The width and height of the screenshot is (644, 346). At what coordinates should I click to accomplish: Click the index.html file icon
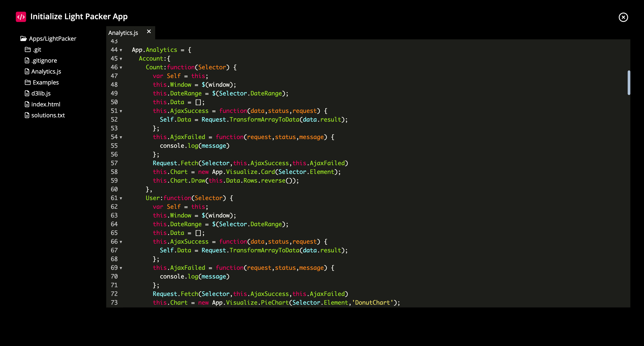[27, 104]
